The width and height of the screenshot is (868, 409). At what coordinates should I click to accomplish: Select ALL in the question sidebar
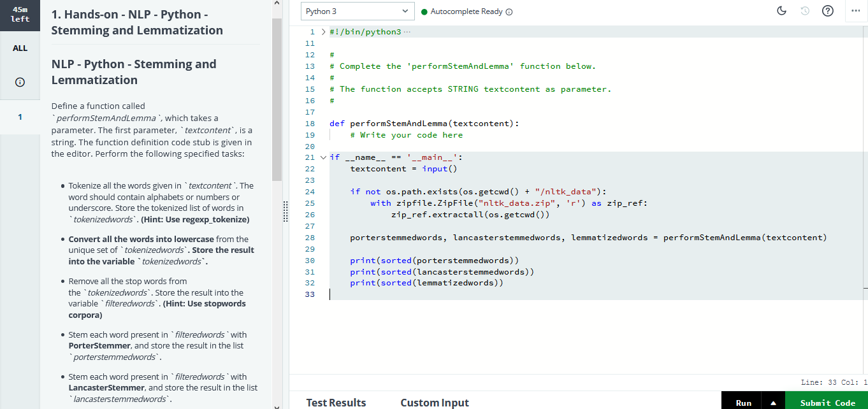coord(20,48)
